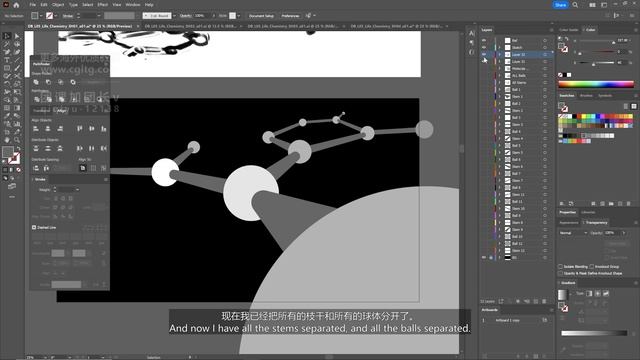Click the Opacity field in control bar
The image size is (640, 360).
(201, 16)
